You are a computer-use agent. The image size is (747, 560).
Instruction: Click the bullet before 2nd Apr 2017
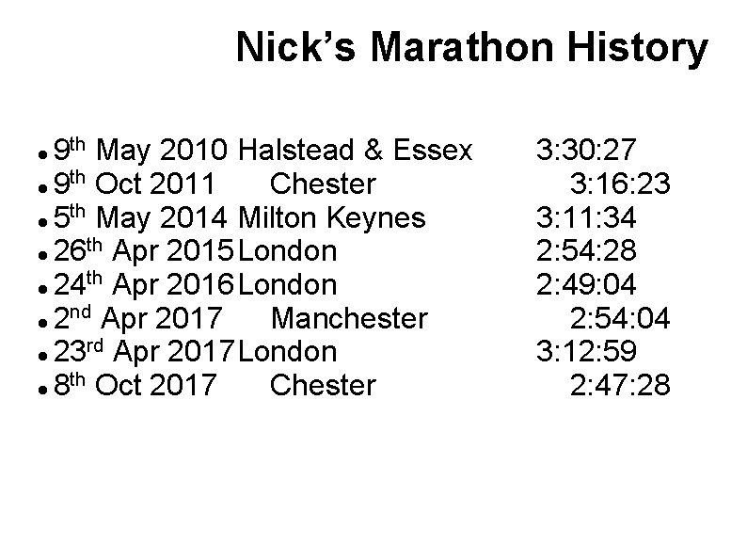coord(43,323)
